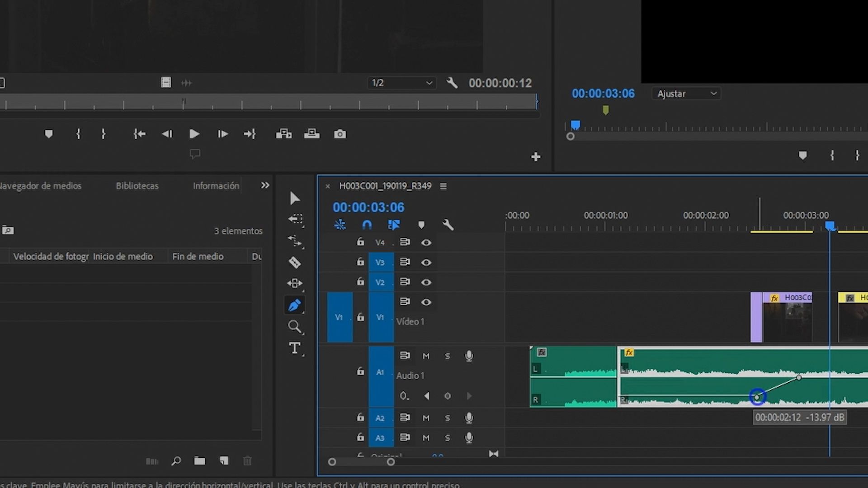
Task: Click the voice-over record mic on Audio 1
Action: point(469,356)
